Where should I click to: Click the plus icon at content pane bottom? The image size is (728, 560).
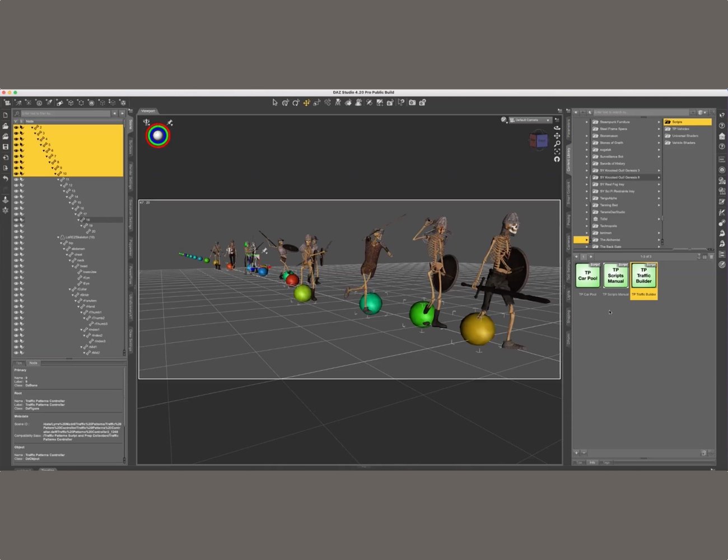pyautogui.click(x=576, y=452)
